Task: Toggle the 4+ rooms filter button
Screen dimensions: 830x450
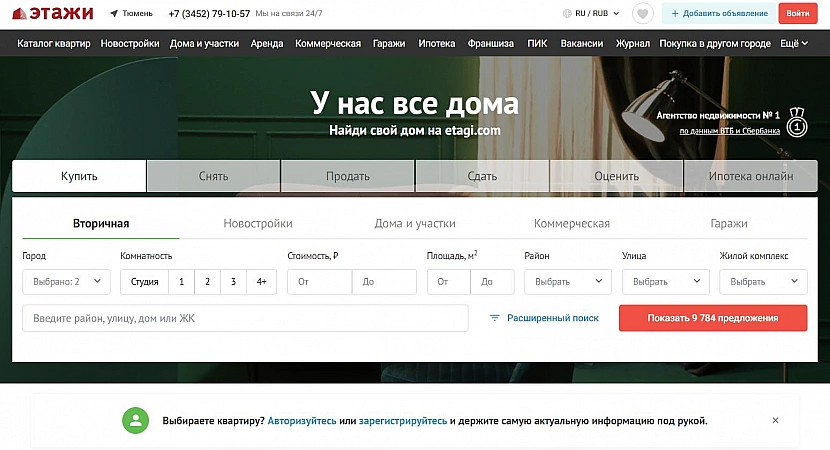Action: pyautogui.click(x=262, y=282)
